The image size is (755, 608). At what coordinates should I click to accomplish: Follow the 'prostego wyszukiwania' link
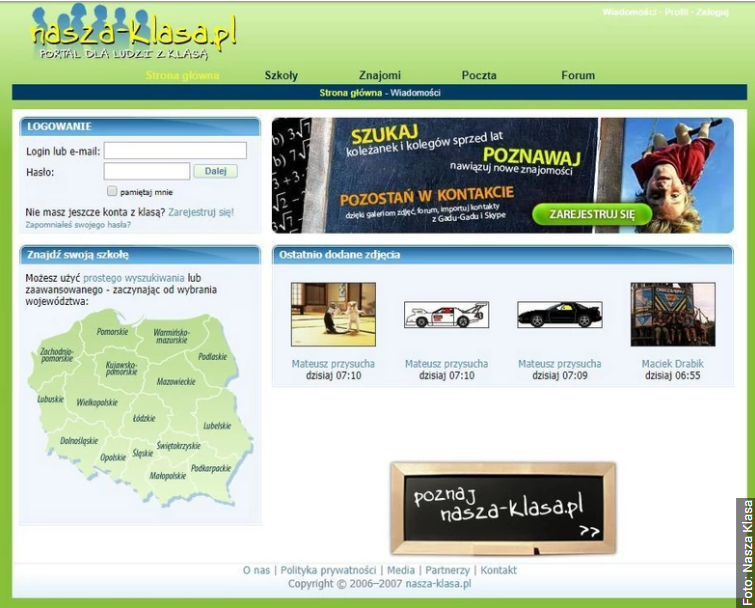134,277
